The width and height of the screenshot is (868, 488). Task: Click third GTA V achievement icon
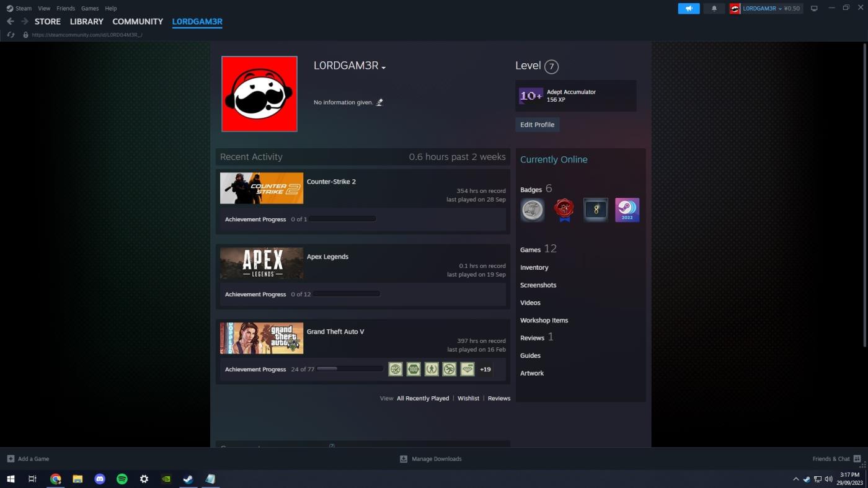(432, 370)
